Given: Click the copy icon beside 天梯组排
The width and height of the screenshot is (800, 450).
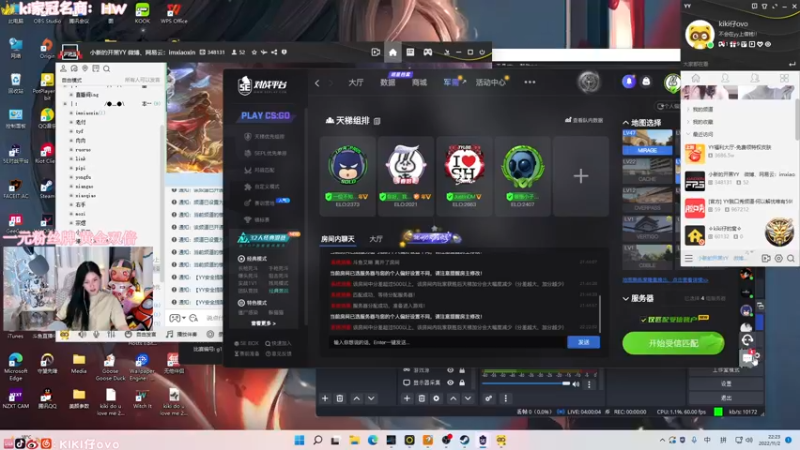Looking at the screenshot, I should click(x=377, y=121).
